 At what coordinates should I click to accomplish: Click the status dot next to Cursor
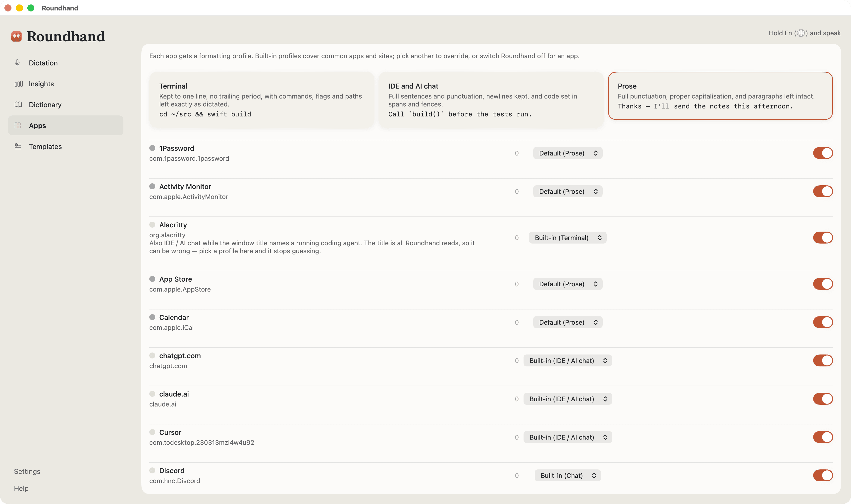click(152, 432)
